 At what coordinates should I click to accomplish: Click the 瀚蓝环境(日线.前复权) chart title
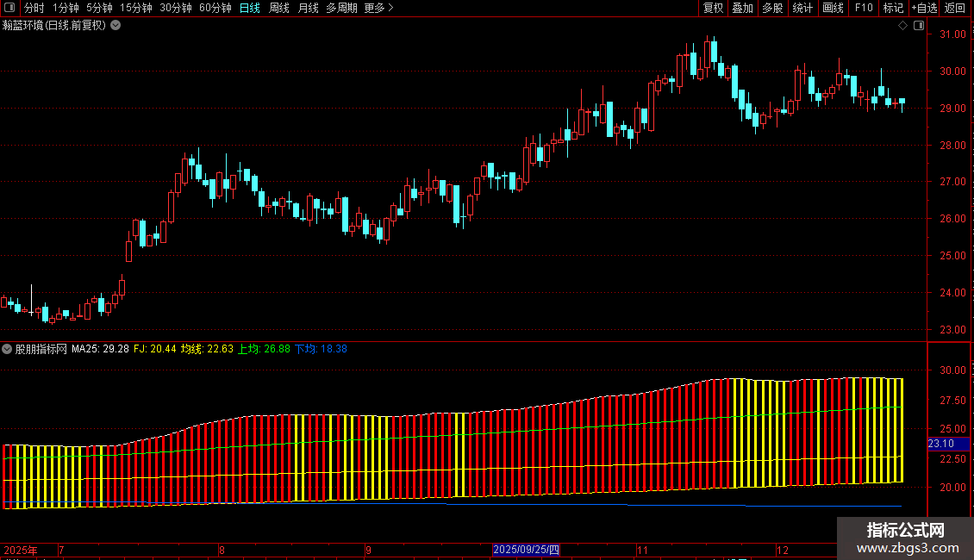tap(54, 26)
